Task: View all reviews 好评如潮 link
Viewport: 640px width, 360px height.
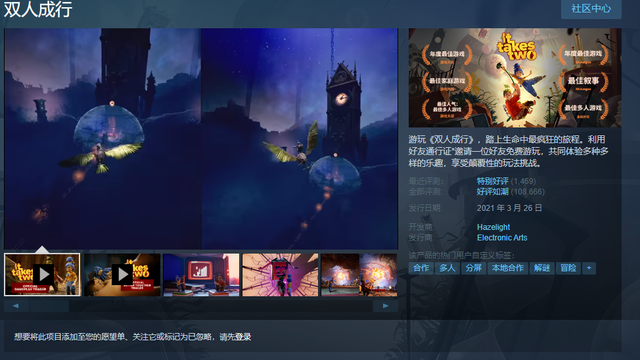Action: point(493,192)
